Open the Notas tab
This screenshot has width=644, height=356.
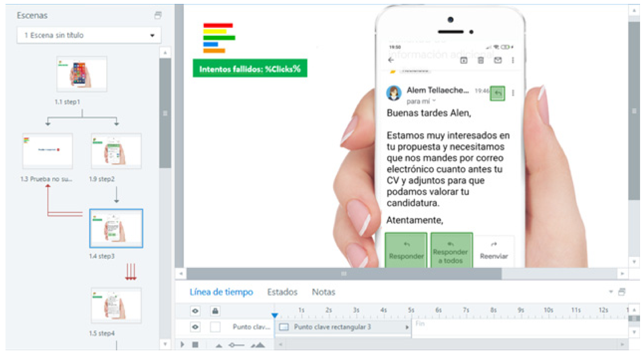(323, 292)
